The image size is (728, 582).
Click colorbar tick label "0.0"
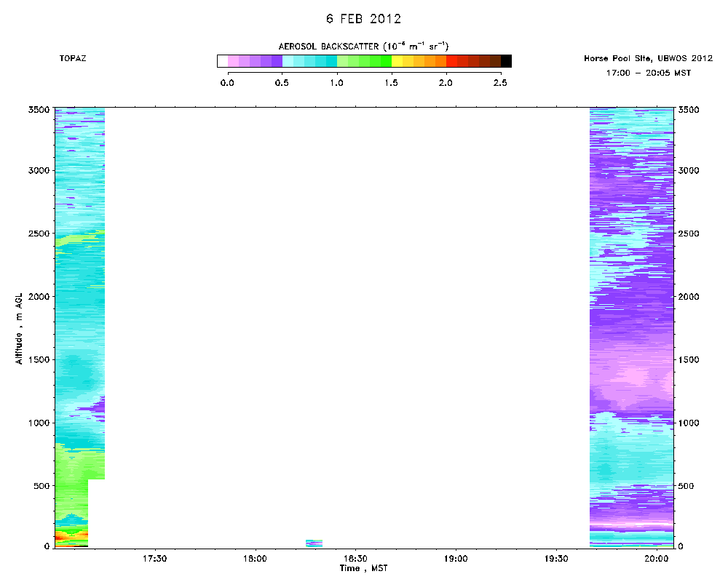pyautogui.click(x=227, y=83)
